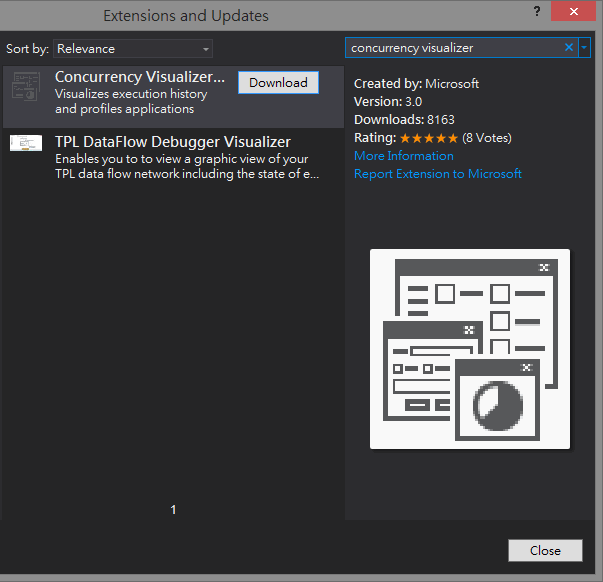Select the TPL DataFlow Debugger Visualizer title
603x582 pixels.
tap(172, 142)
